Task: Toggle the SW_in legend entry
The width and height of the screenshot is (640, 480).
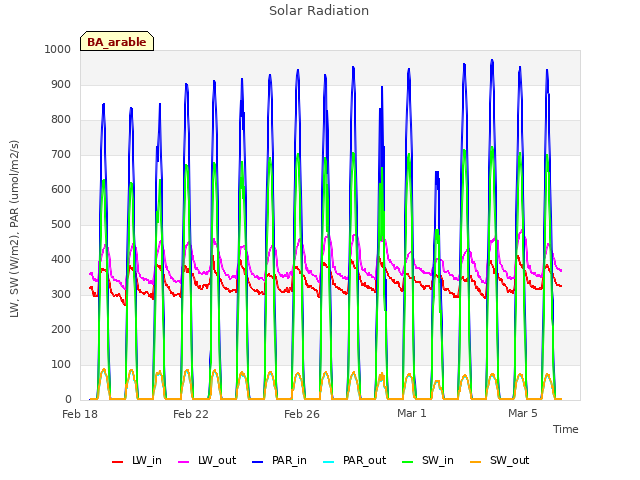Action: (428, 460)
